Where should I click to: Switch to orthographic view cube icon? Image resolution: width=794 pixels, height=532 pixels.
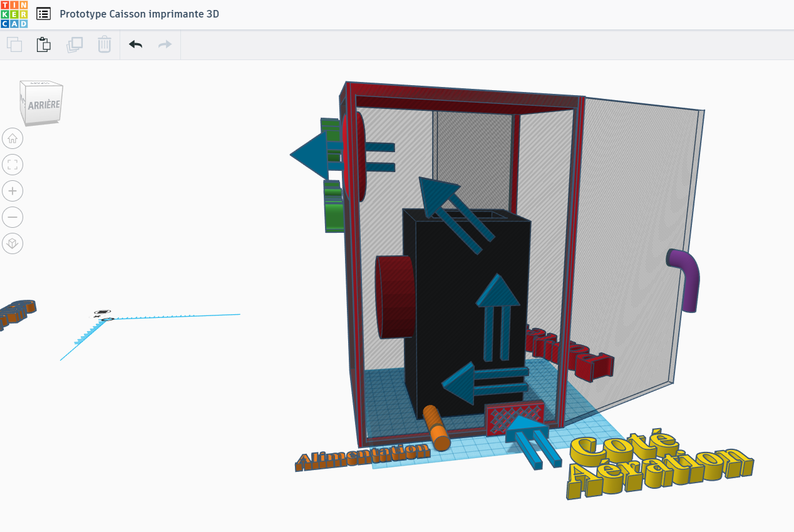pos(13,243)
